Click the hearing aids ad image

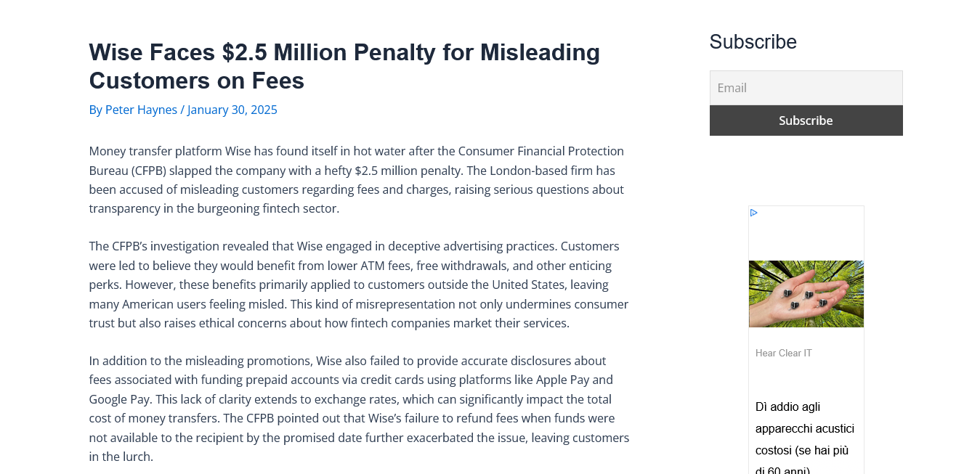pyautogui.click(x=806, y=294)
